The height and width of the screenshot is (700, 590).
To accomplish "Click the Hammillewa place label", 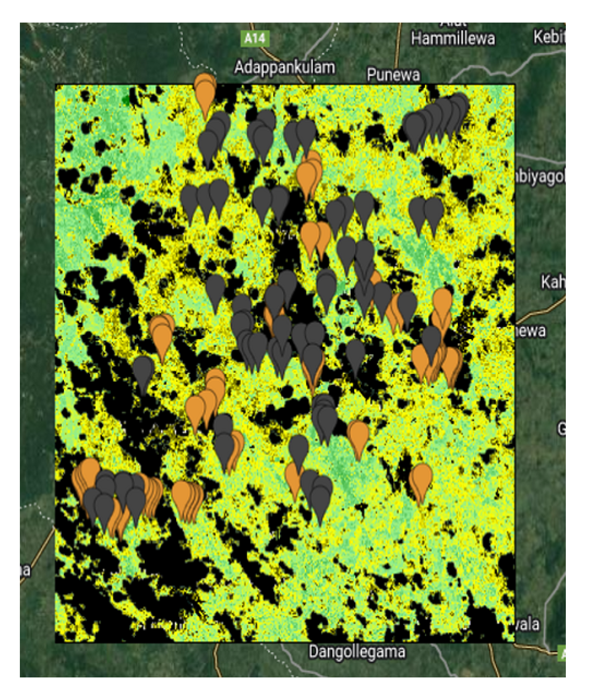I will point(452,39).
